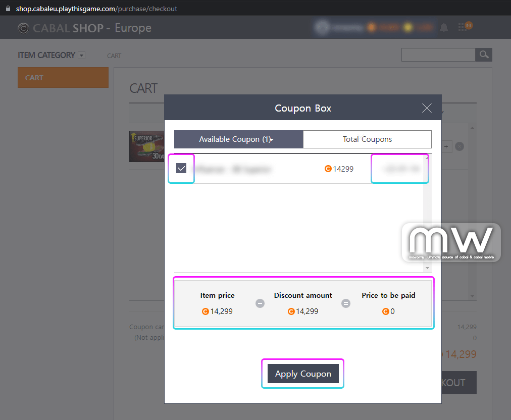Click the blurred user profile avatar

coord(321,28)
